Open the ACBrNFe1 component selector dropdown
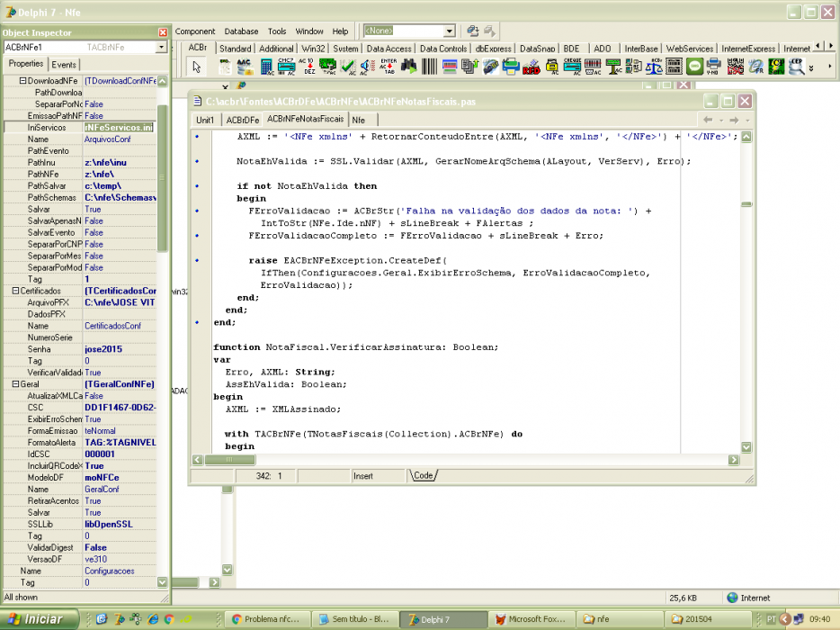 pyautogui.click(x=161, y=47)
